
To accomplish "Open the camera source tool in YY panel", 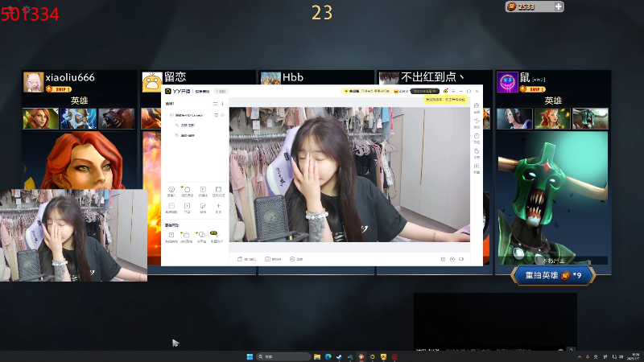I will click(x=171, y=191).
